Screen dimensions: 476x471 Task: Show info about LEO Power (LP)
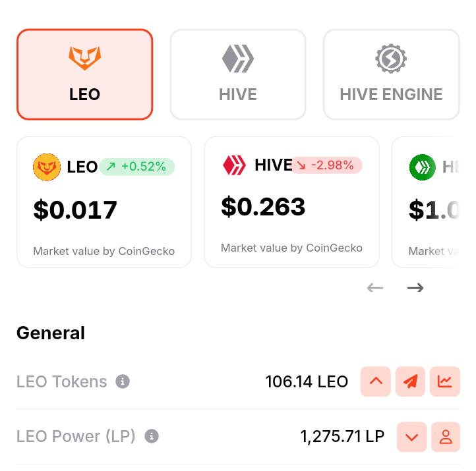pyautogui.click(x=152, y=437)
